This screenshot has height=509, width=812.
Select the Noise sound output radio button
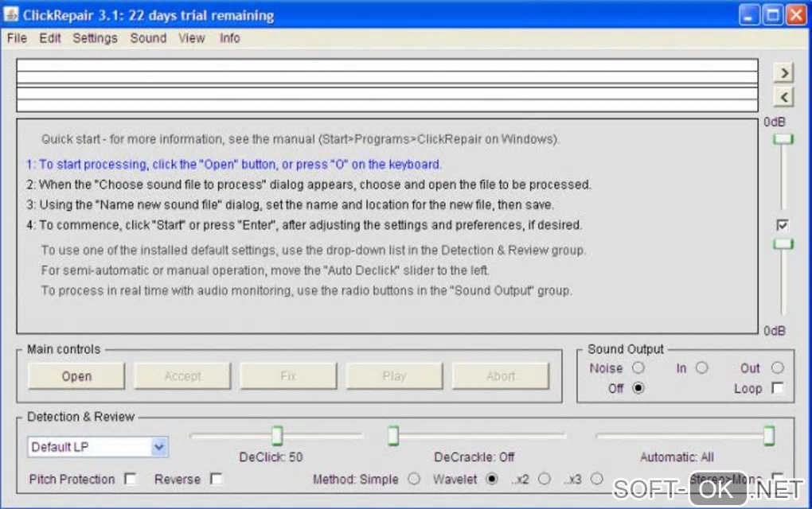(638, 367)
